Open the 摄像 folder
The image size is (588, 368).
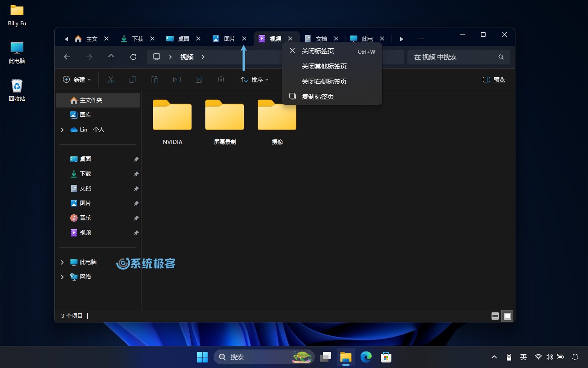(277, 122)
